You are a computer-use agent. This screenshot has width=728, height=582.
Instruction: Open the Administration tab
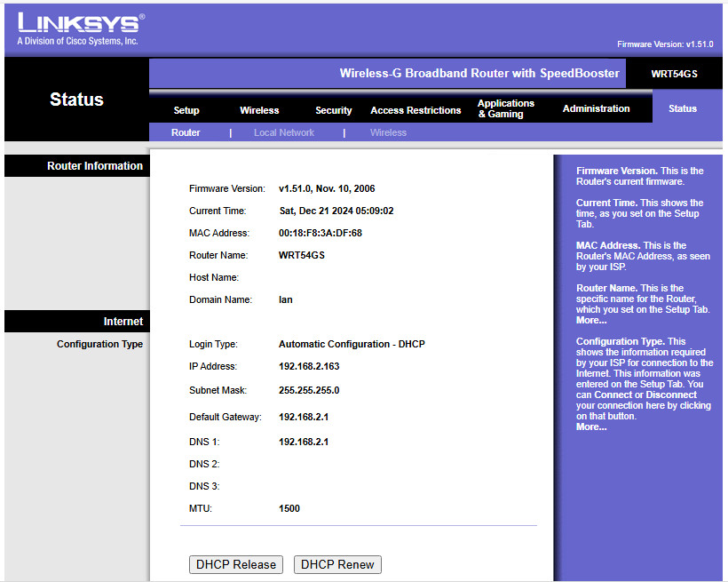tap(596, 108)
